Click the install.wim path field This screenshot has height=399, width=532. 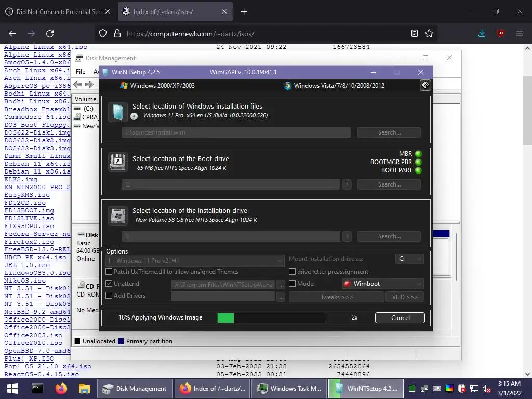(236, 132)
